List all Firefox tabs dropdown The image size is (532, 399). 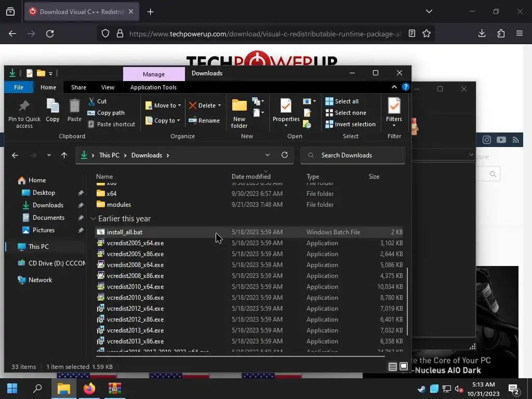pyautogui.click(x=429, y=11)
